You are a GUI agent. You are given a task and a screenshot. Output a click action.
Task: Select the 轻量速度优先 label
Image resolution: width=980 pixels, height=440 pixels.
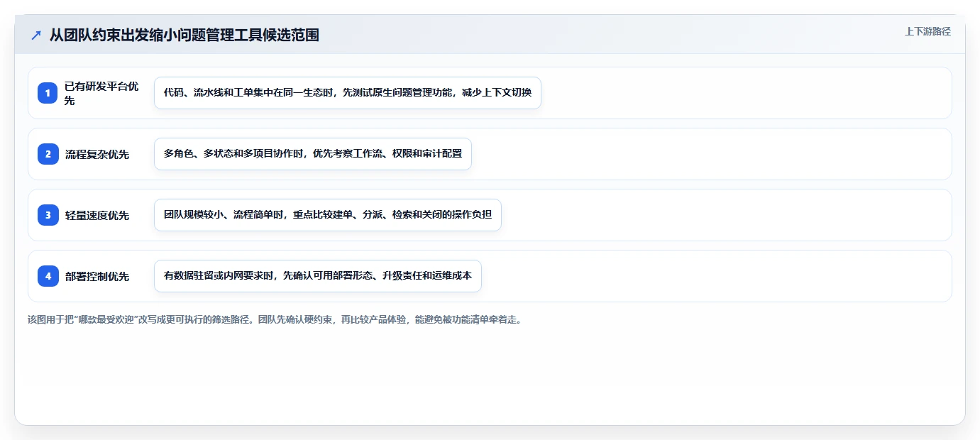[97, 215]
